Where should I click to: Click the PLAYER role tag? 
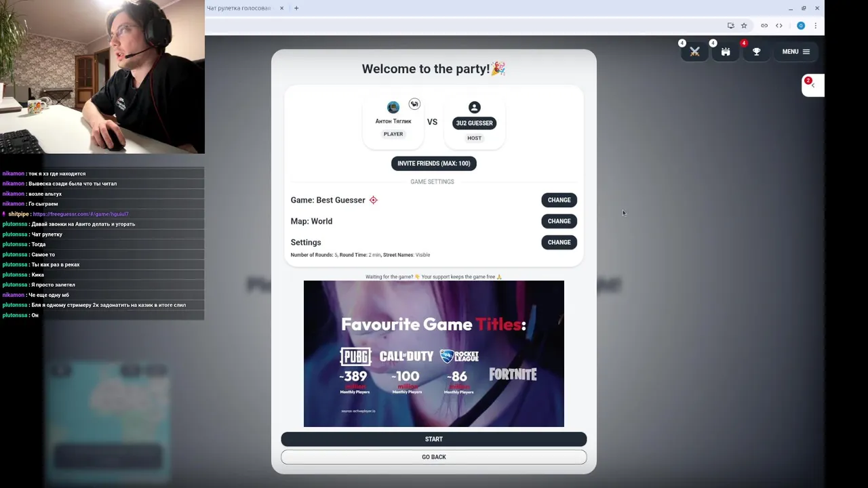click(x=393, y=134)
